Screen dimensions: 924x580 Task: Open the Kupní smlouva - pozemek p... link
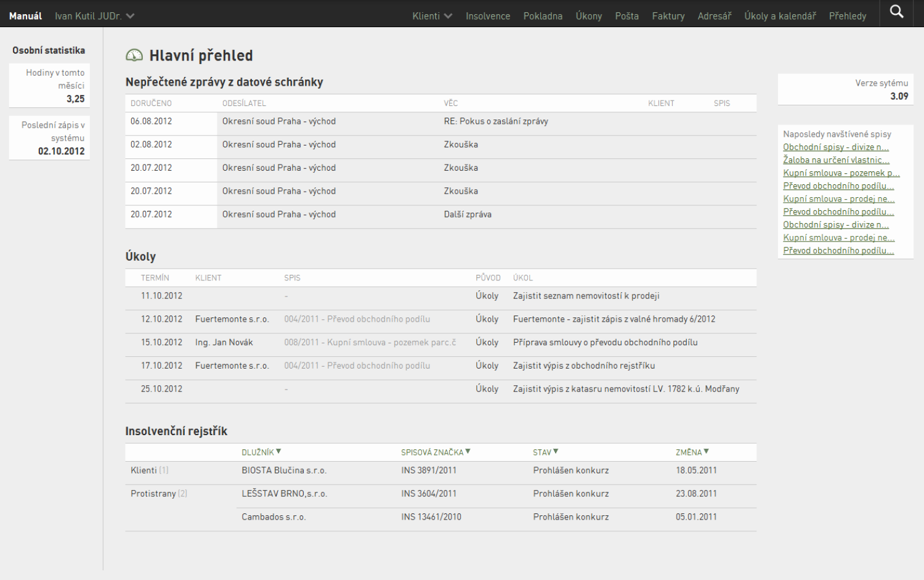pyautogui.click(x=841, y=173)
